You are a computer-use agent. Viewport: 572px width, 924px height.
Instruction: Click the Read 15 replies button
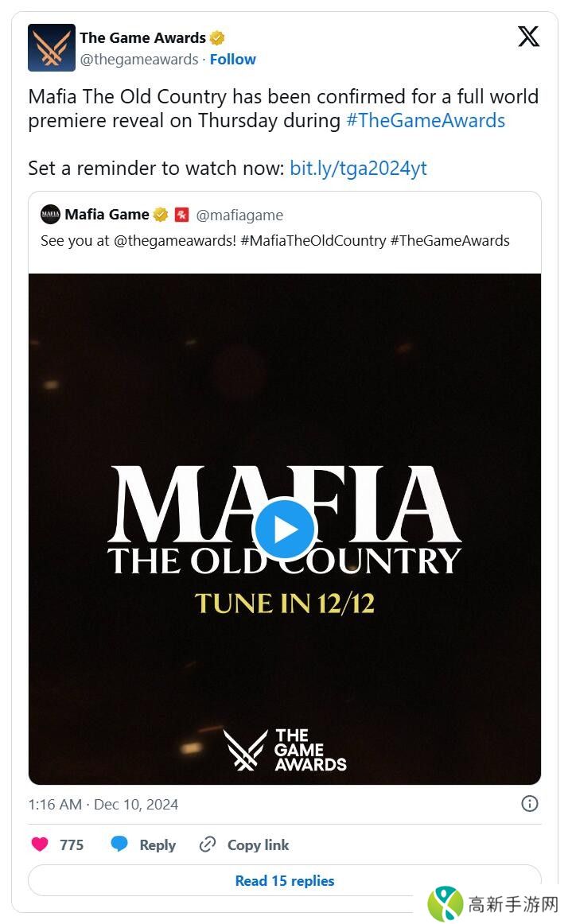click(x=285, y=880)
